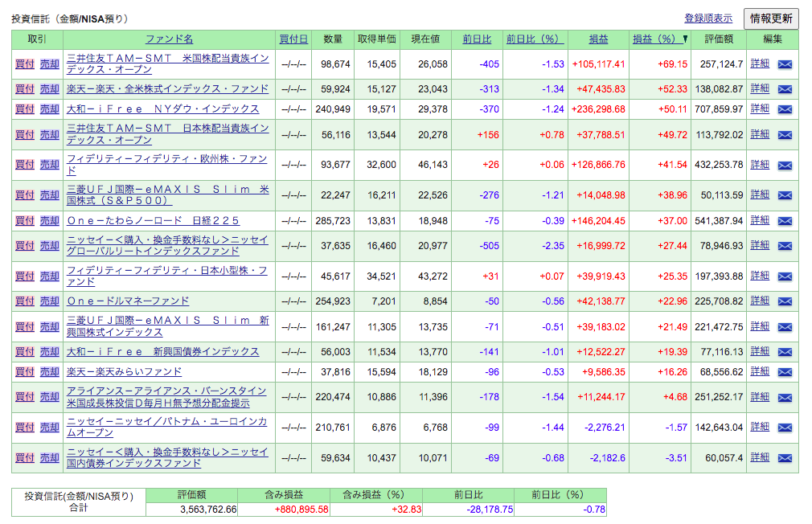Open ニッセイ国内債券インデックスファンド link
The width and height of the screenshot is (812, 524).
(x=168, y=458)
